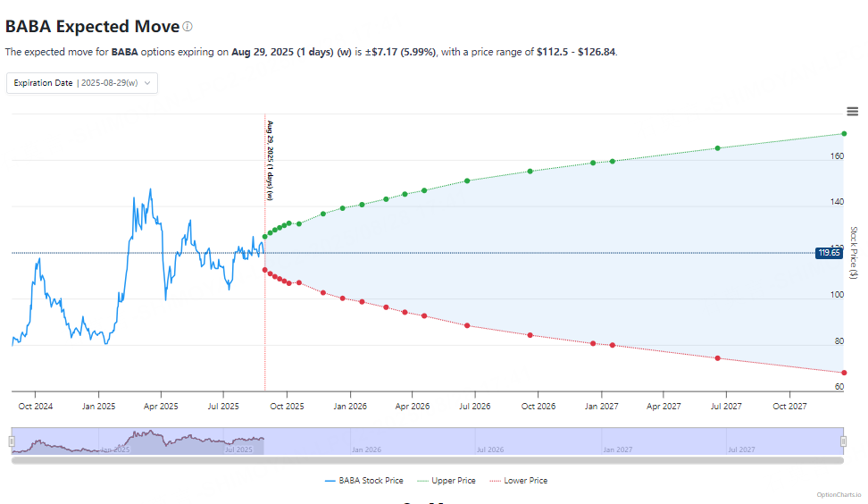
Task: Open the Expiration Date dropdown
Action: click(82, 83)
